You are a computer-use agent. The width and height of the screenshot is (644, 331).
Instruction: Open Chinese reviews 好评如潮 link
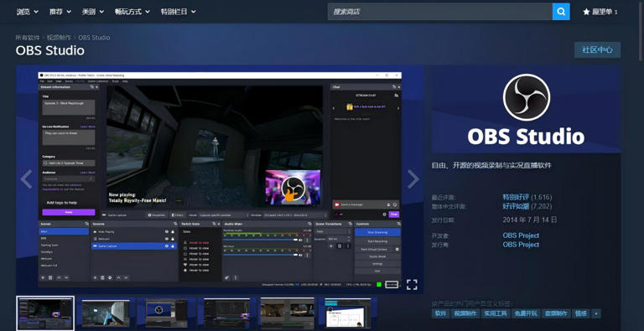pos(516,206)
